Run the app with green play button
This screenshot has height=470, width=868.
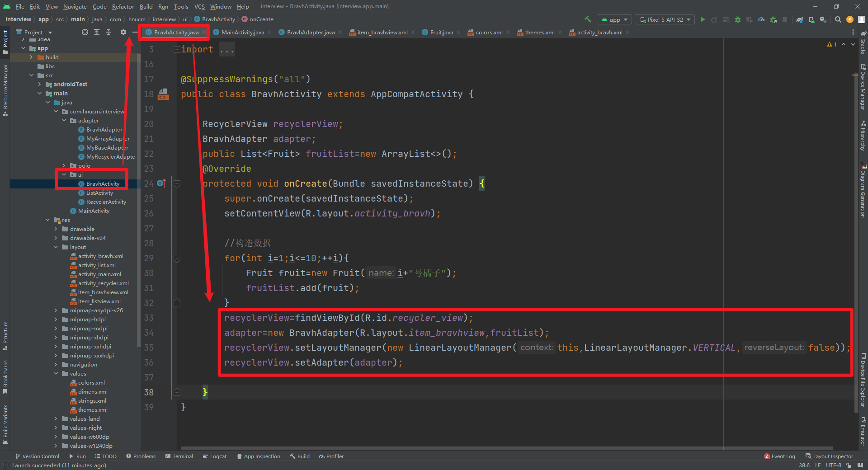point(703,19)
